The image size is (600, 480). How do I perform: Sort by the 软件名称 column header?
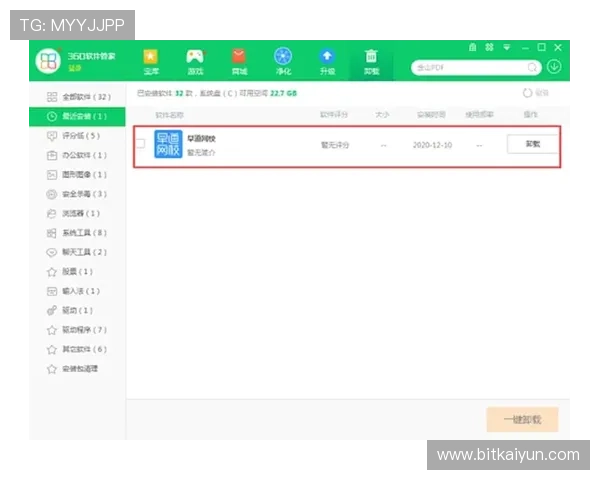pyautogui.click(x=169, y=115)
